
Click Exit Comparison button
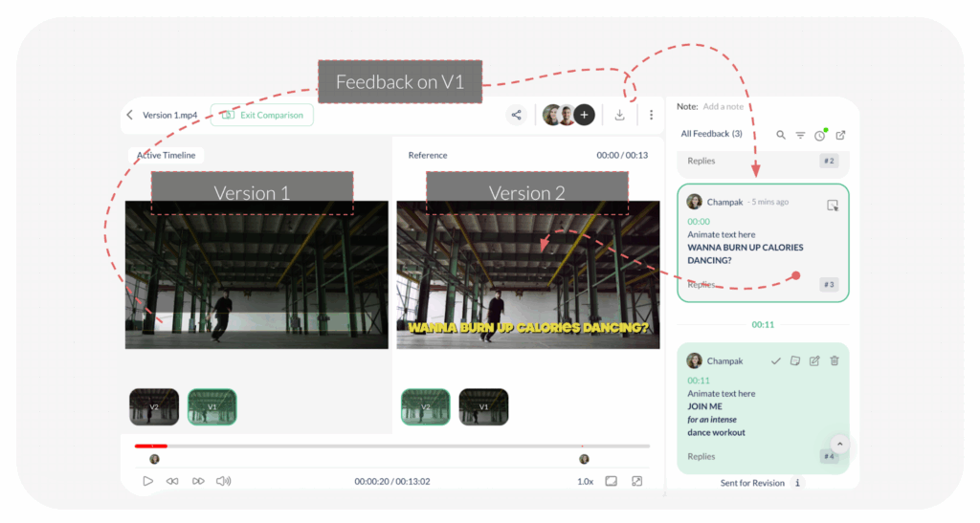(x=262, y=115)
